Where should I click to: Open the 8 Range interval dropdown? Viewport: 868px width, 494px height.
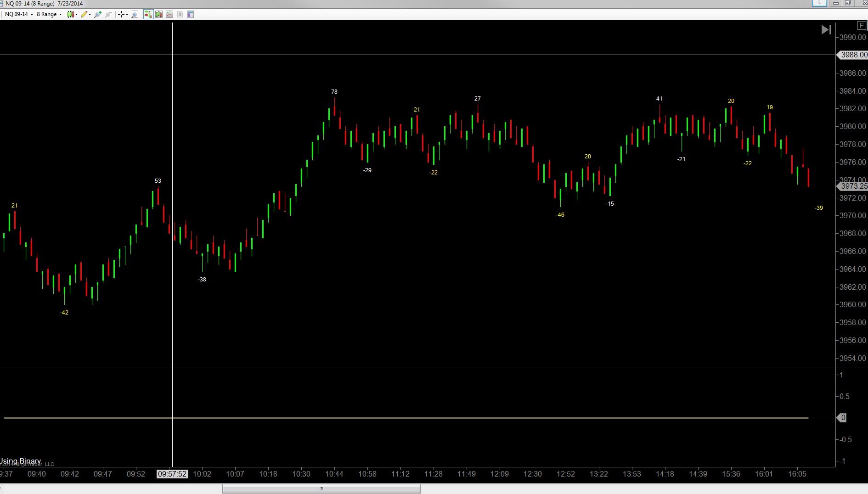(x=49, y=14)
